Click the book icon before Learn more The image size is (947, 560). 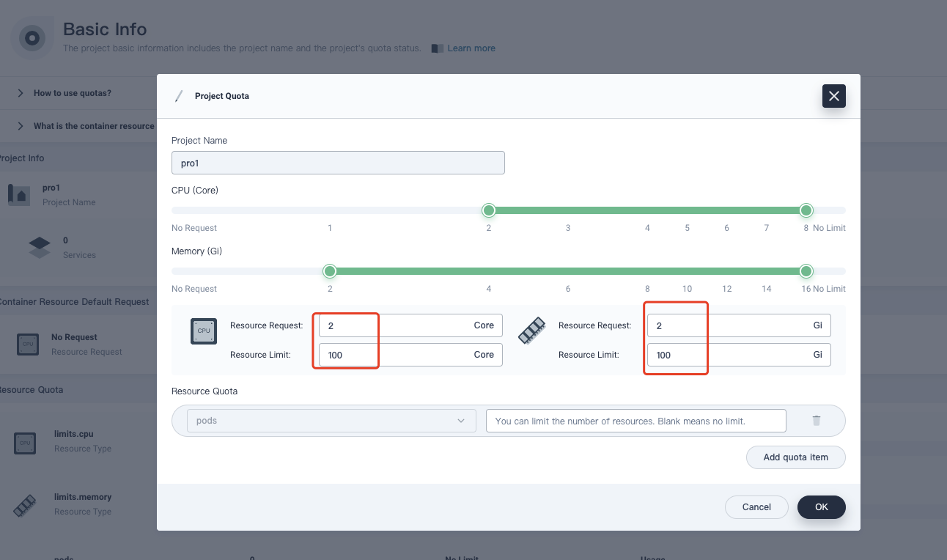coord(437,48)
